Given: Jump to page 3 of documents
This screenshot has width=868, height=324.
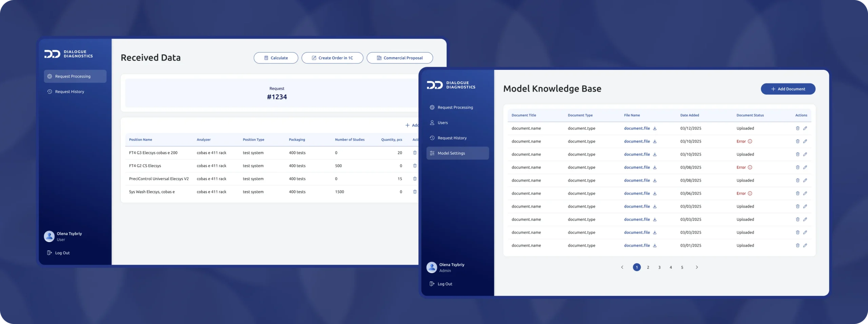Looking at the screenshot, I should [x=659, y=267].
